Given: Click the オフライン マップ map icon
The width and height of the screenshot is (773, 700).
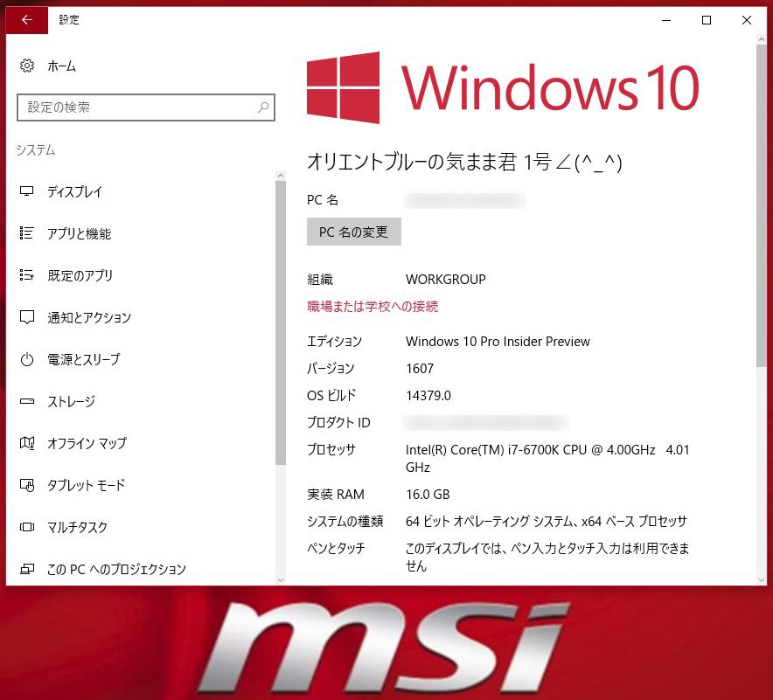Looking at the screenshot, I should 26,443.
